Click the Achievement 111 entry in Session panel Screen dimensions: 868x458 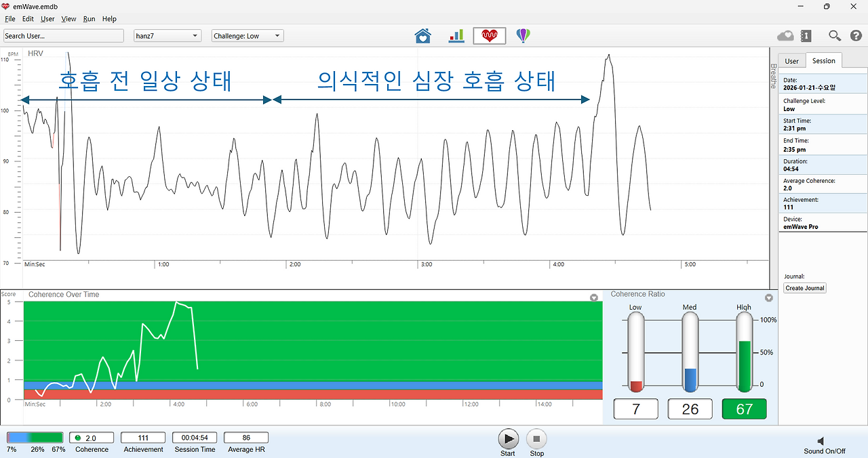(x=823, y=203)
